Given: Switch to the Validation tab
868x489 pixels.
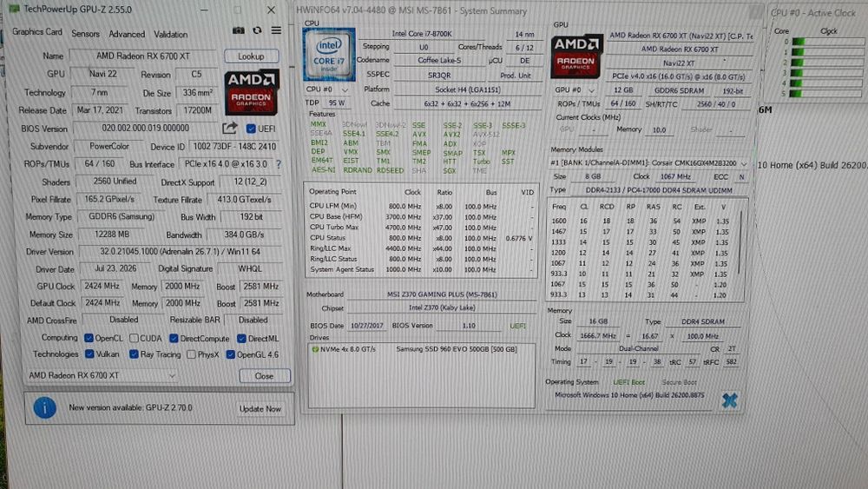Looking at the screenshot, I should pos(170,35).
